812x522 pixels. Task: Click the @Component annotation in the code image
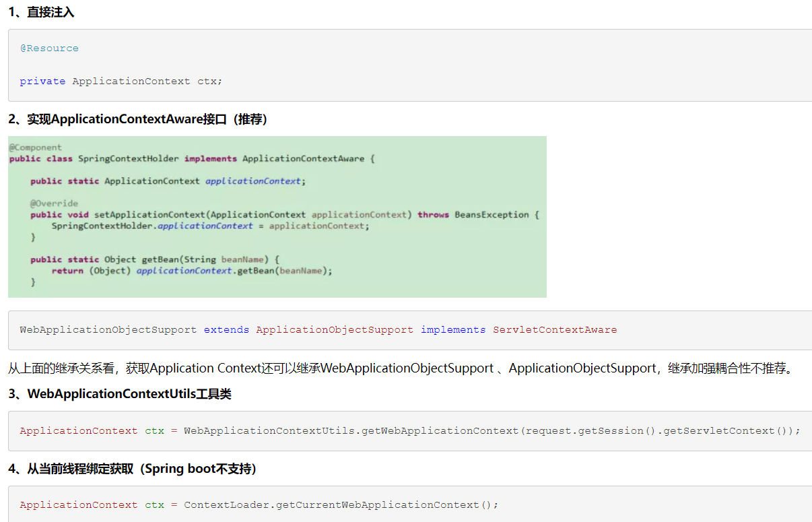coord(35,148)
